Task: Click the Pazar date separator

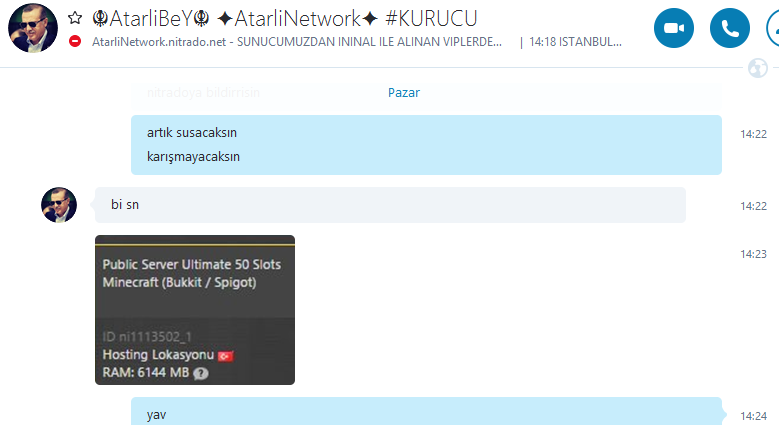Action: [x=404, y=92]
